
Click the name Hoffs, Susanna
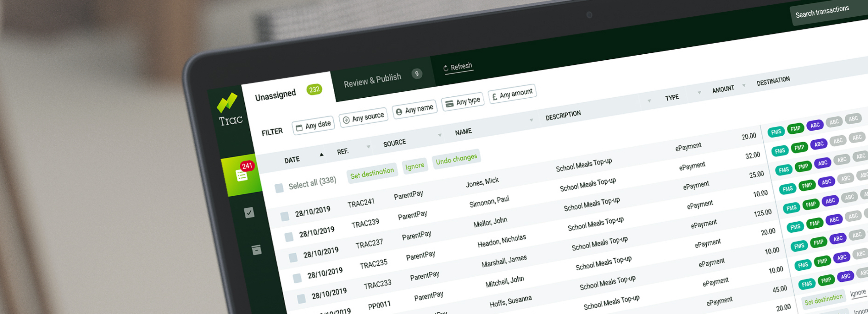(x=510, y=301)
